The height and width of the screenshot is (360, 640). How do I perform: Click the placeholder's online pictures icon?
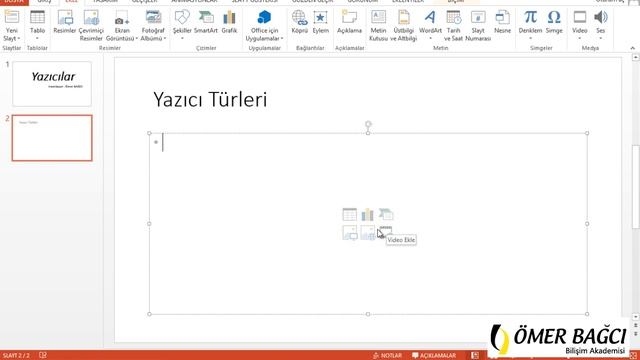[367, 233]
